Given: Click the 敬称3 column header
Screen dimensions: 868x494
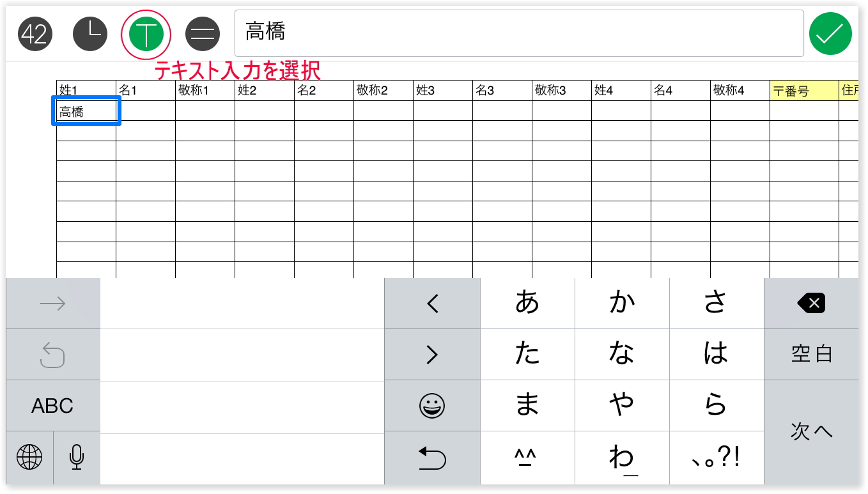Looking at the screenshot, I should (562, 91).
